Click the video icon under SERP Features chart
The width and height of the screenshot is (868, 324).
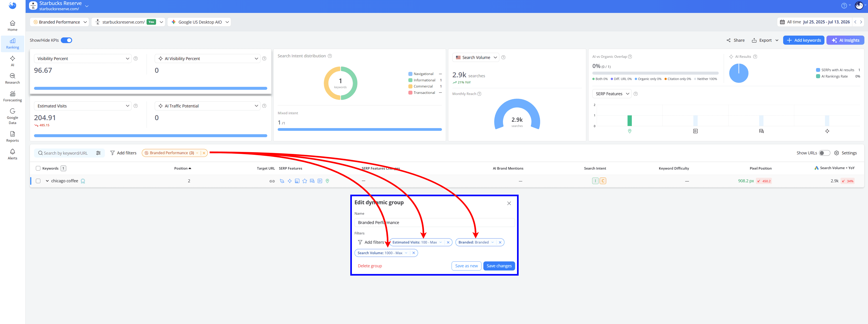pos(695,131)
